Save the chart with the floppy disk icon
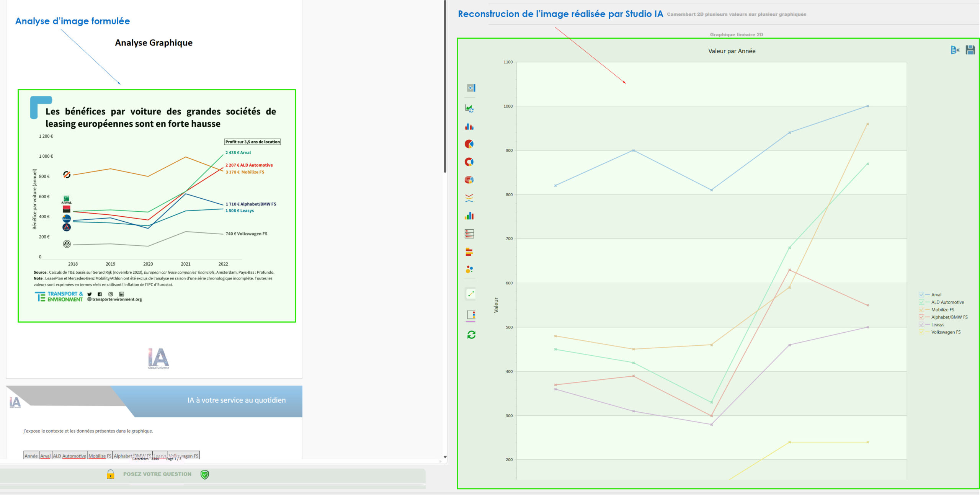Image resolution: width=980 pixels, height=495 pixels. (x=970, y=50)
